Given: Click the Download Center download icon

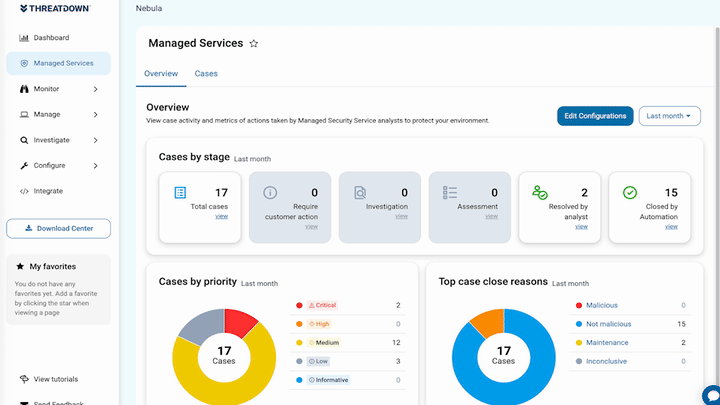Looking at the screenshot, I should pos(28,228).
